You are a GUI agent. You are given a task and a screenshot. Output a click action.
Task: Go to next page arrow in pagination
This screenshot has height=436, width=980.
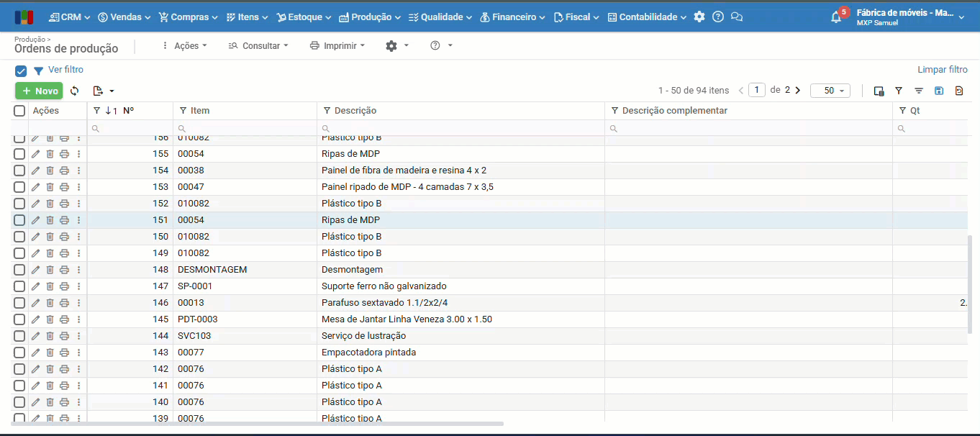click(797, 91)
